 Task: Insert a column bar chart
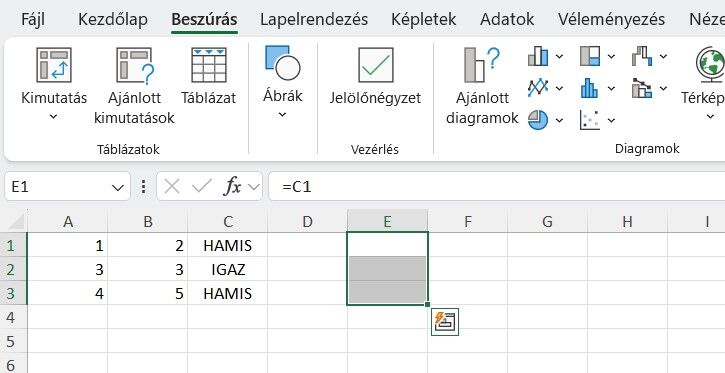point(538,56)
